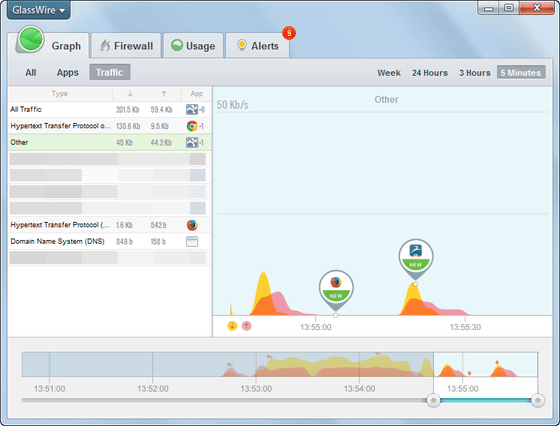Click the Usage green circle icon
Image resolution: width=560 pixels, height=426 pixels.
click(177, 45)
